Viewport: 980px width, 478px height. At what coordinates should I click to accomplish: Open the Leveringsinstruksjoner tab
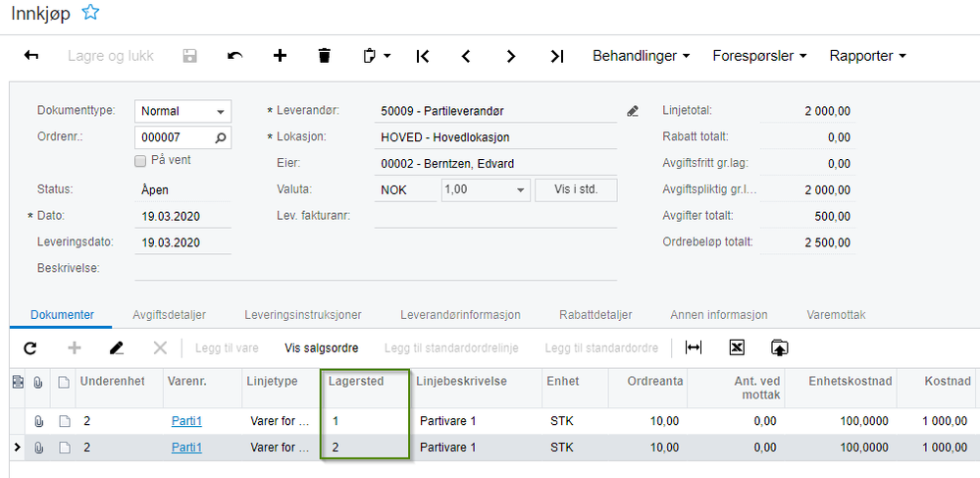click(x=303, y=315)
